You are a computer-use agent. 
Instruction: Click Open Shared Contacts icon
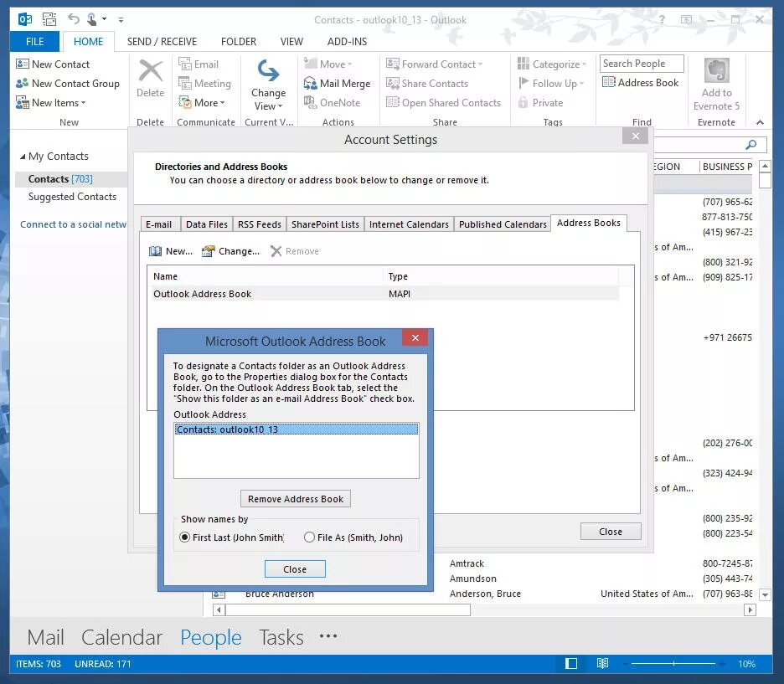pos(393,102)
